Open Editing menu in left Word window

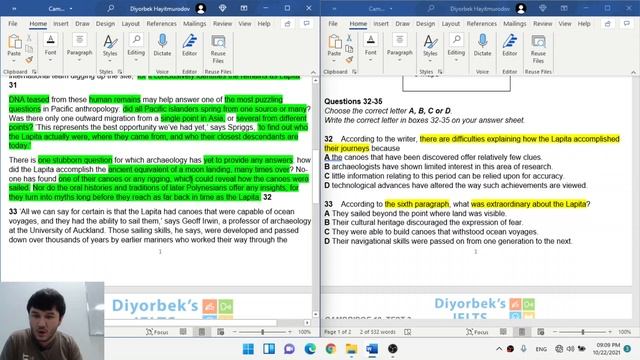[136, 48]
